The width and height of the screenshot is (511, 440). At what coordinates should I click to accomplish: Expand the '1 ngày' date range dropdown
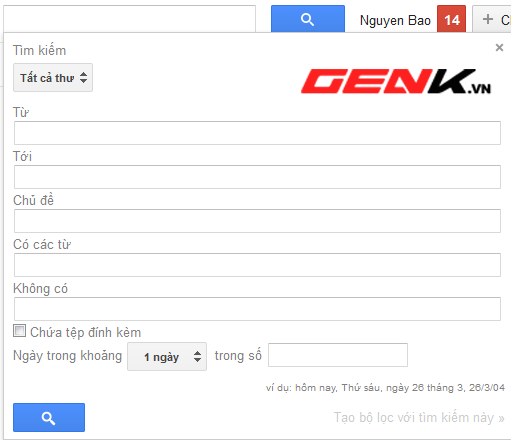167,356
